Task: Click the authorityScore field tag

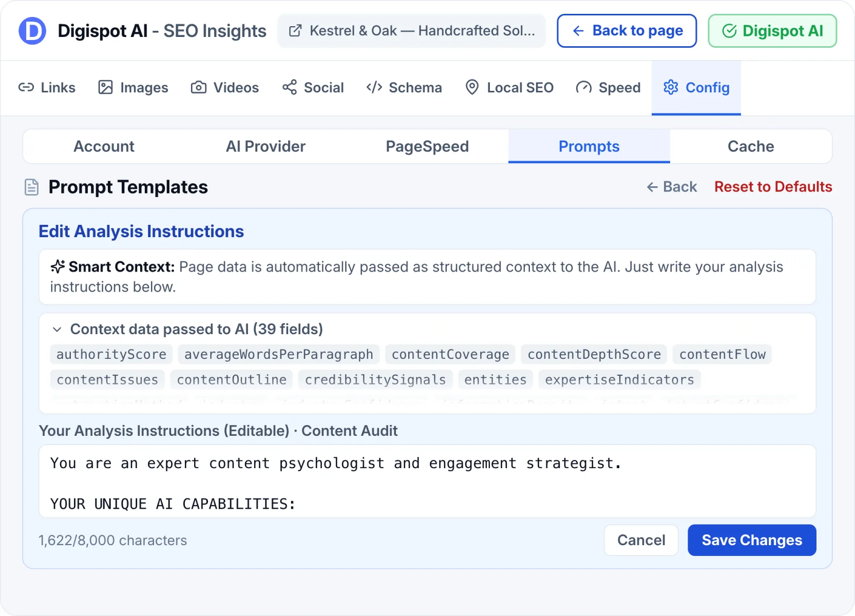Action: point(111,354)
